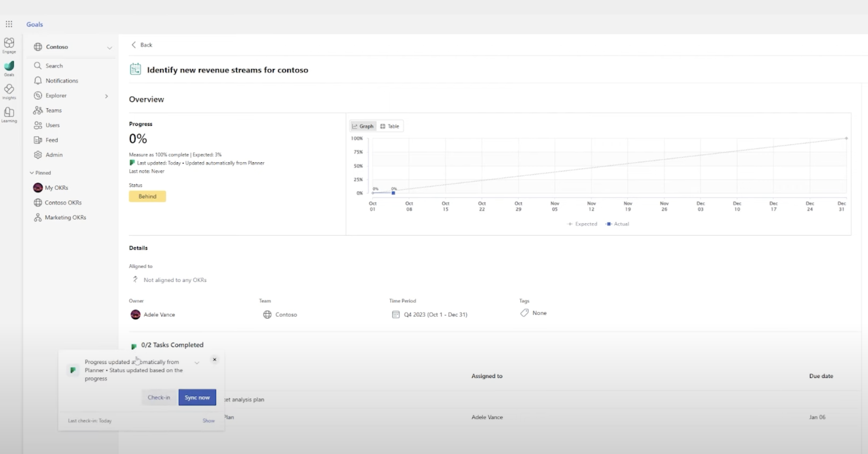This screenshot has height=454, width=868.
Task: Click the Team Contoso globe icon in Details
Action: pos(267,315)
